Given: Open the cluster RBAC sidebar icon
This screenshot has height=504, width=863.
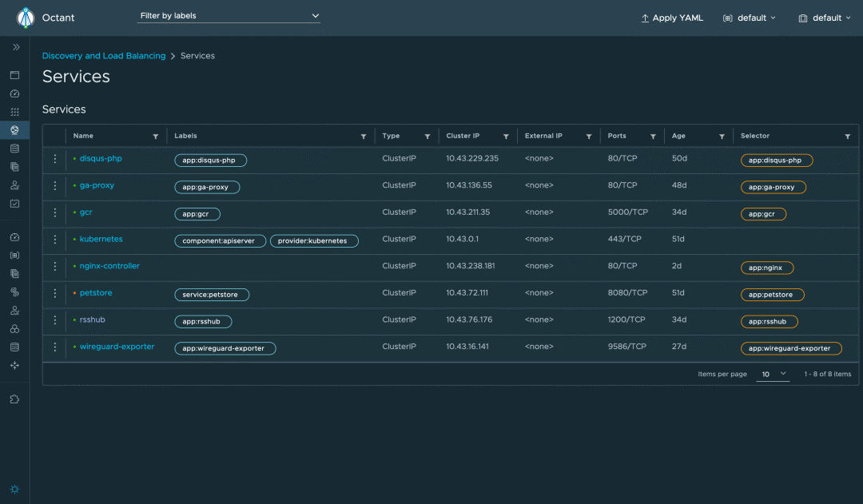Looking at the screenshot, I should pyautogui.click(x=15, y=311).
